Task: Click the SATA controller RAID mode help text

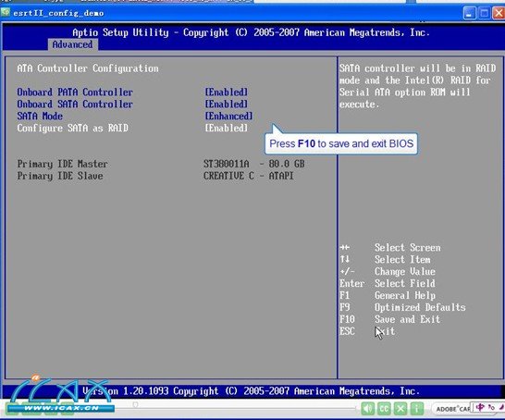Action: [x=417, y=86]
